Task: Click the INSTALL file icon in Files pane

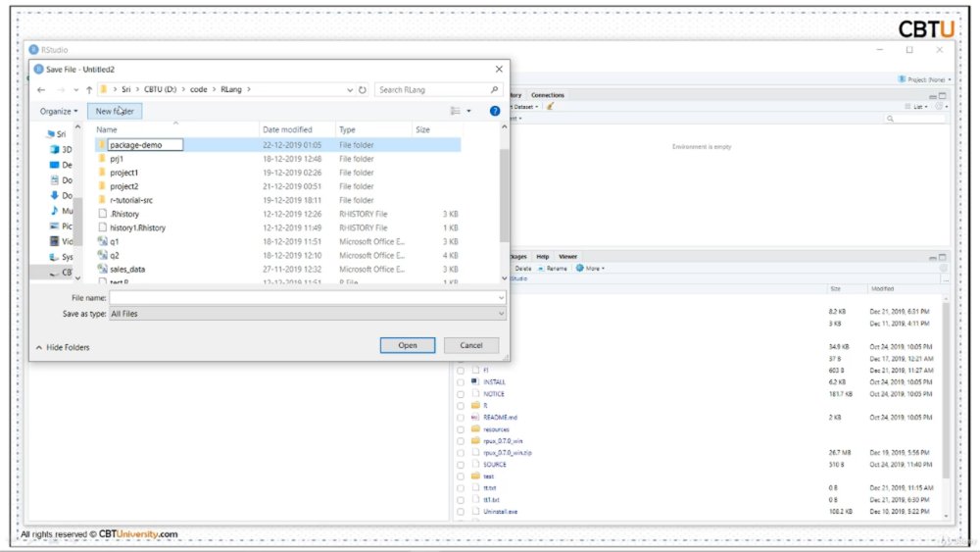Action: (x=475, y=381)
